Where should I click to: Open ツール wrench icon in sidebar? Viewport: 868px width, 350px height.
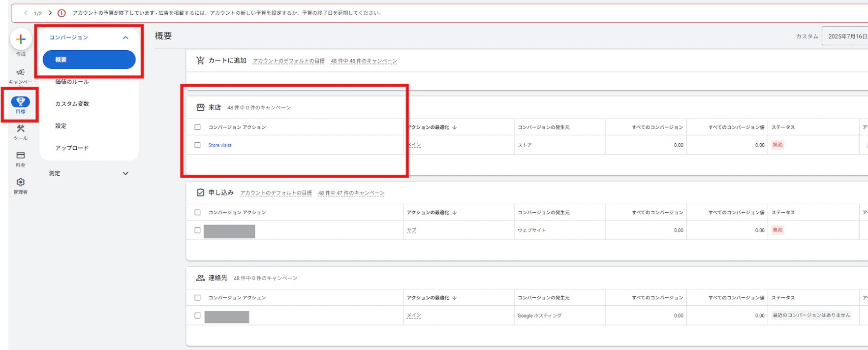coord(21,128)
